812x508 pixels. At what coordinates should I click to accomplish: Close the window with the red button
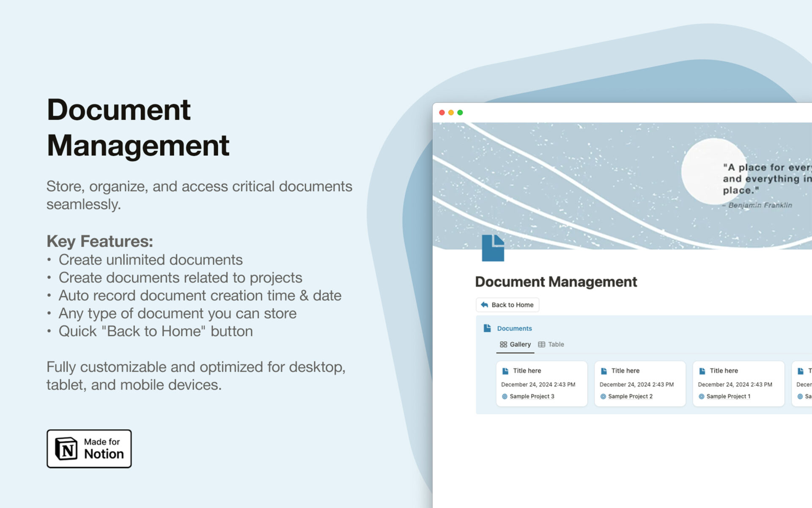(x=442, y=113)
